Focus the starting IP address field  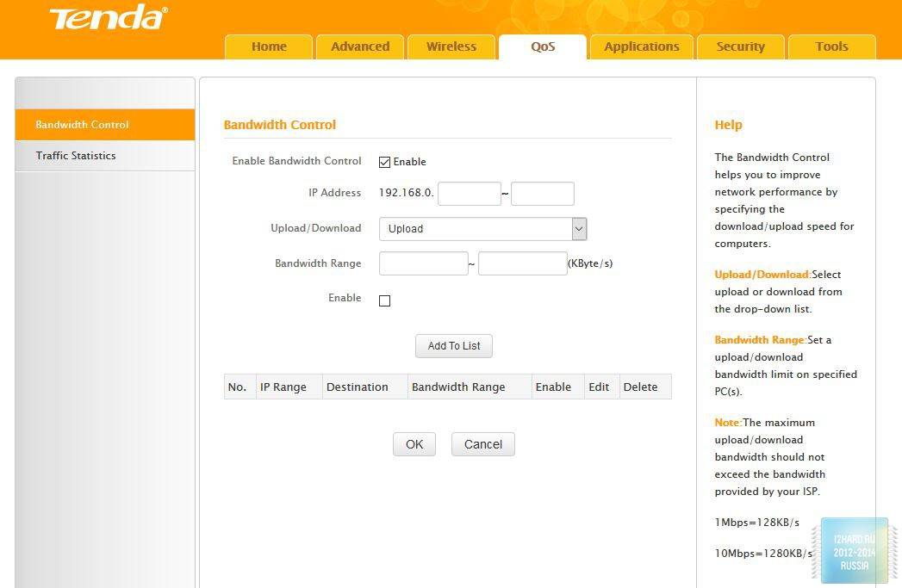tap(469, 194)
